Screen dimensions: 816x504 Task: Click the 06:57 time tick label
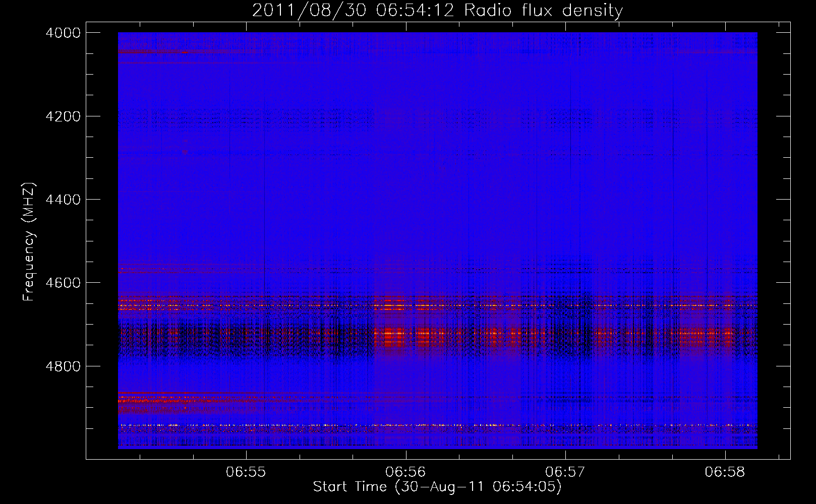tap(566, 472)
